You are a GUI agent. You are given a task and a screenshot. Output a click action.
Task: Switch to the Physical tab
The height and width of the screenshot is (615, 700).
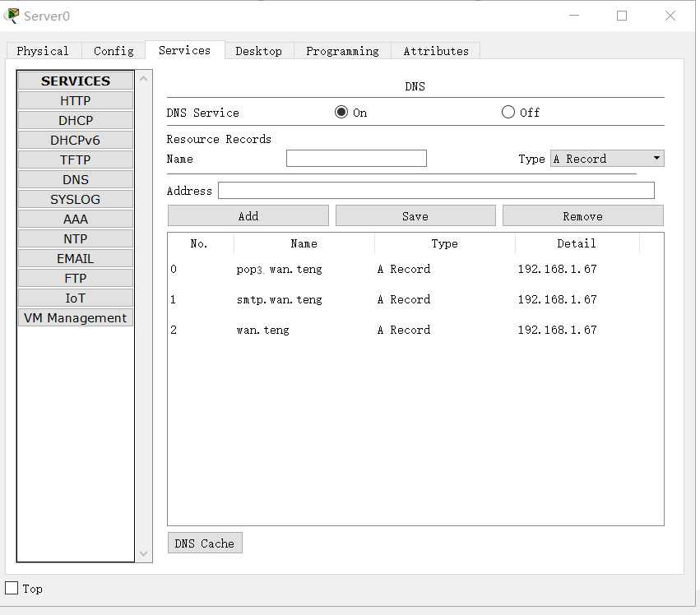pos(44,51)
